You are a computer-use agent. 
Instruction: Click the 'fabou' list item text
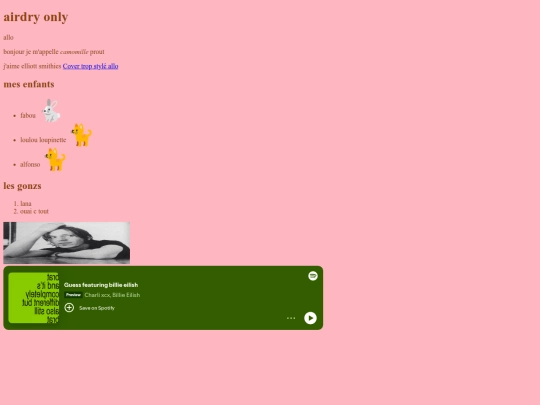tap(28, 115)
